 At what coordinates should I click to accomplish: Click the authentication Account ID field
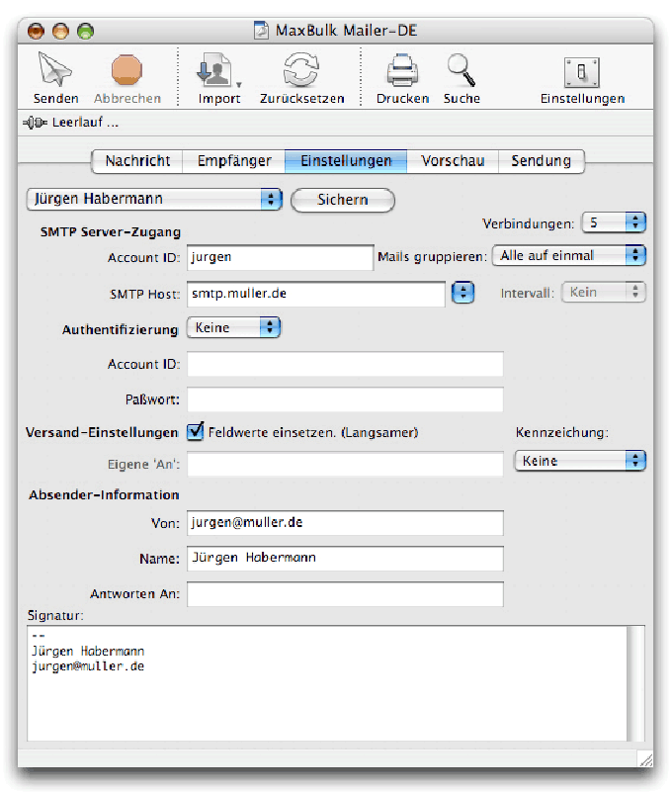point(345,364)
